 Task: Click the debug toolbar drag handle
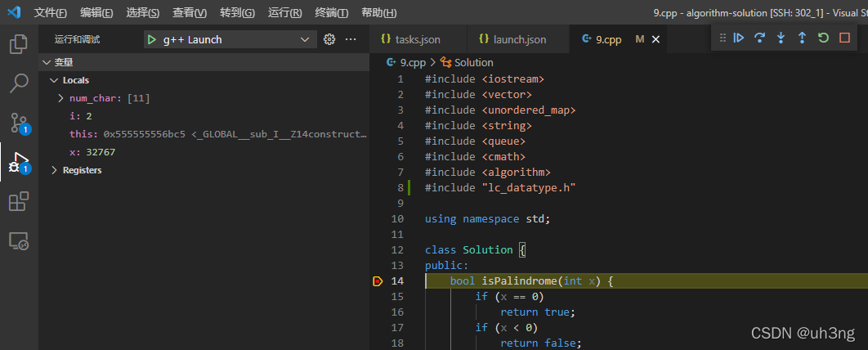coord(723,38)
